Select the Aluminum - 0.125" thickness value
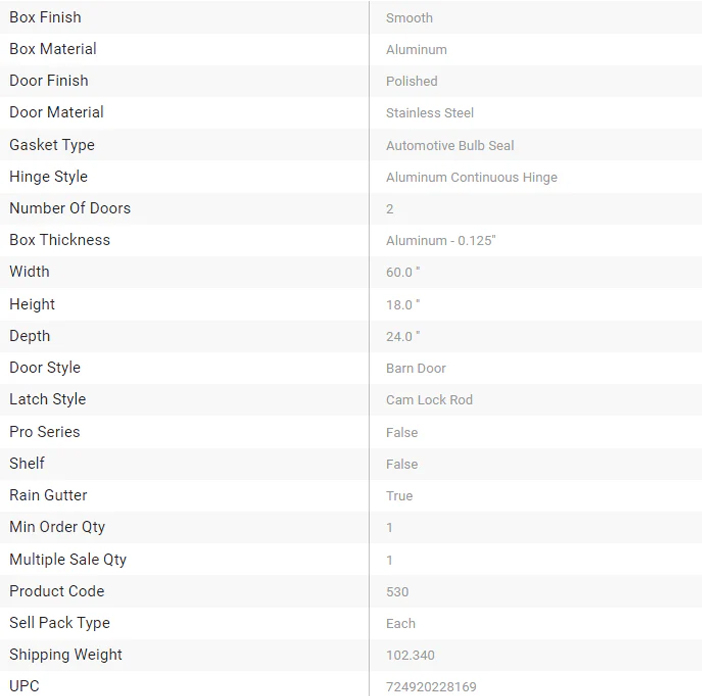 pos(441,241)
